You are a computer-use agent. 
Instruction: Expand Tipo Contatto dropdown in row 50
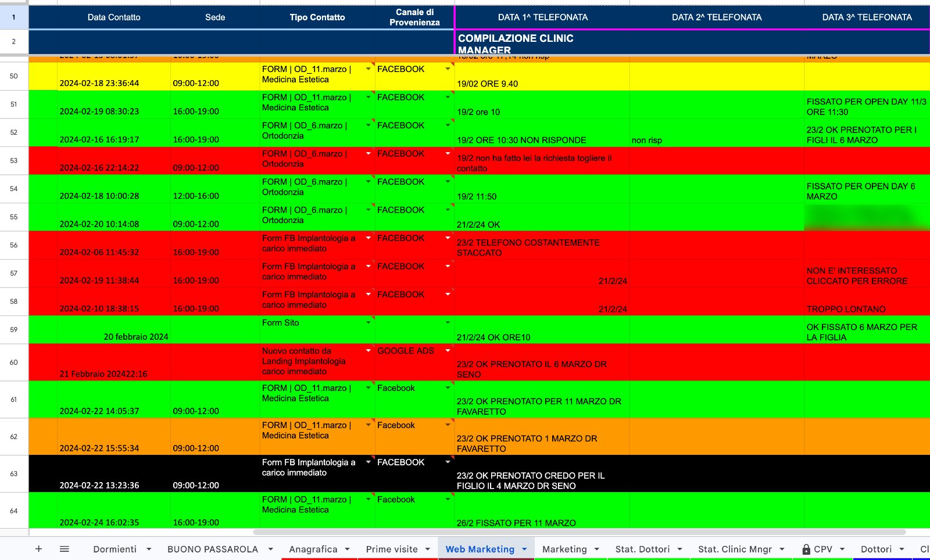pos(368,69)
